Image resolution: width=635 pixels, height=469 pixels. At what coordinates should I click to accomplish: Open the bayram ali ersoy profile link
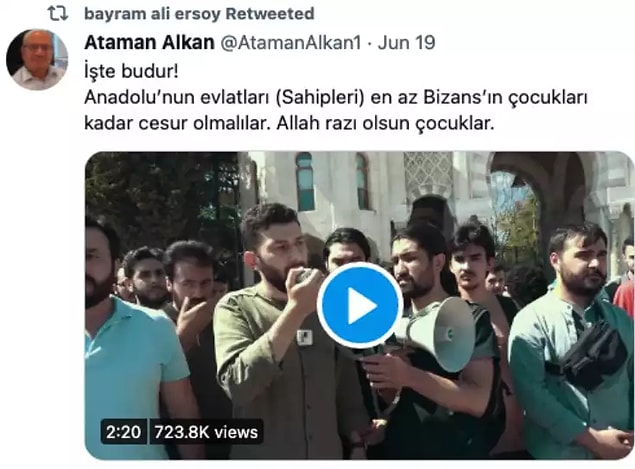pos(152,14)
